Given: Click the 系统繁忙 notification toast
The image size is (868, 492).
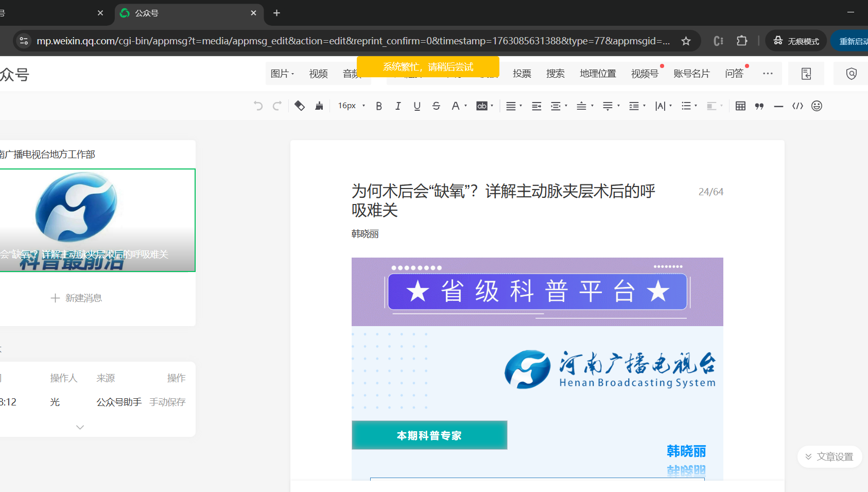Looking at the screenshot, I should point(428,66).
